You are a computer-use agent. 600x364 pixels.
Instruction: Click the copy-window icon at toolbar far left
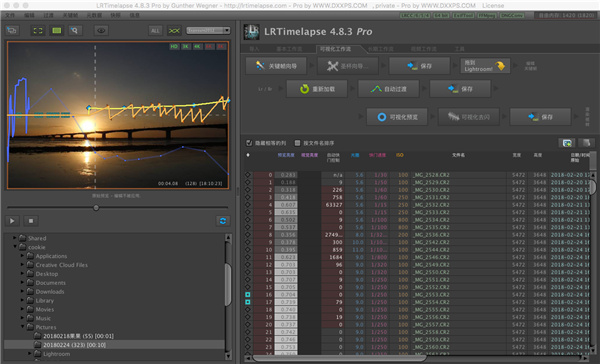click(x=12, y=31)
